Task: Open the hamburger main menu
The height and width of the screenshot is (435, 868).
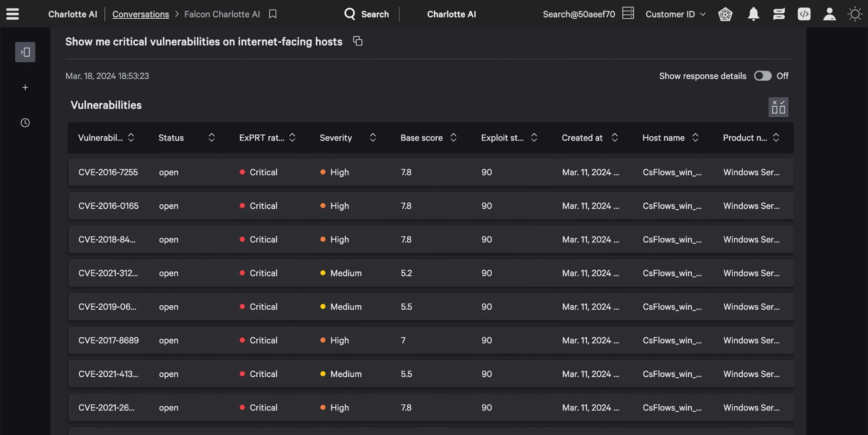Action: [13, 14]
